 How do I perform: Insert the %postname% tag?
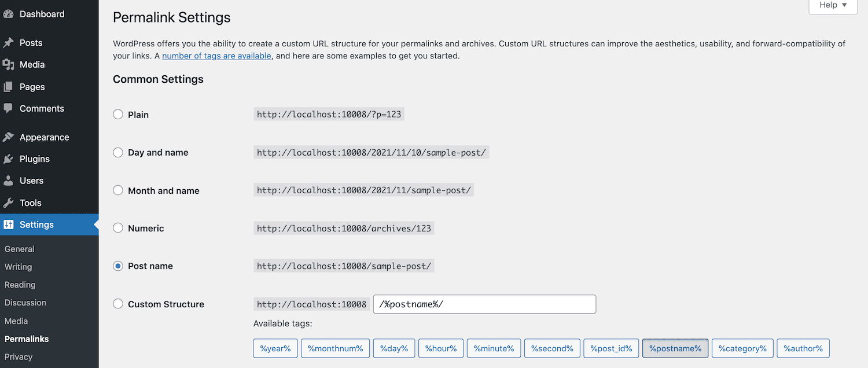(x=675, y=348)
